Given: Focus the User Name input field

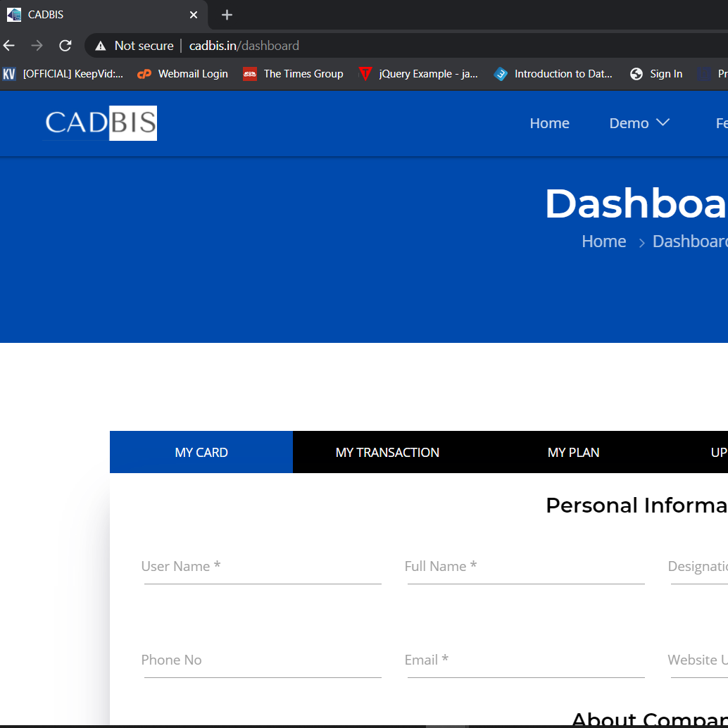Looking at the screenshot, I should (x=262, y=567).
